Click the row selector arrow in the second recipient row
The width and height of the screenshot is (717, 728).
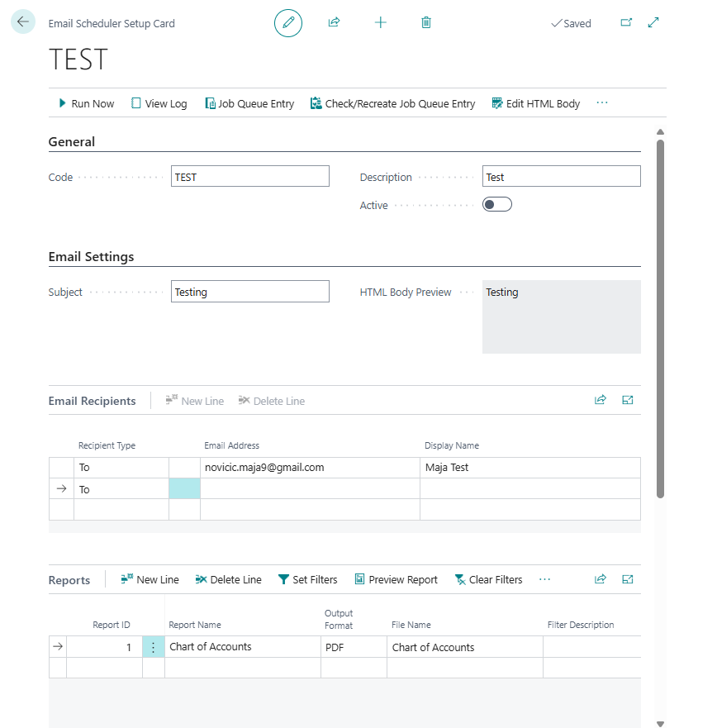[61, 488]
